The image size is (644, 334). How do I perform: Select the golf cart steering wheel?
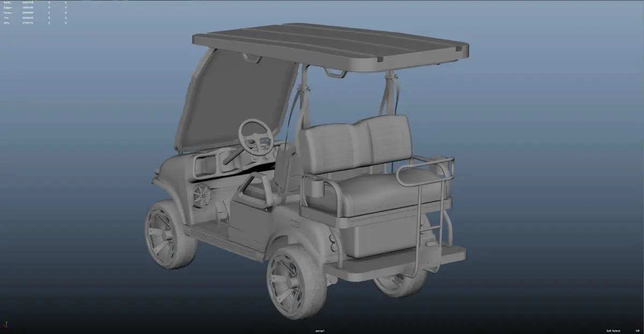point(257,137)
